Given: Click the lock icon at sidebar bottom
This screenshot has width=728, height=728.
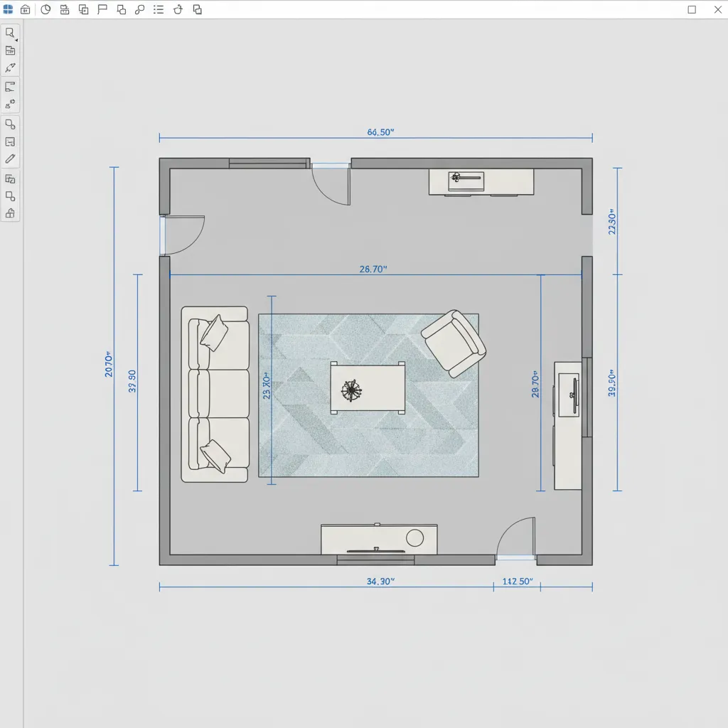Looking at the screenshot, I should [x=10, y=213].
